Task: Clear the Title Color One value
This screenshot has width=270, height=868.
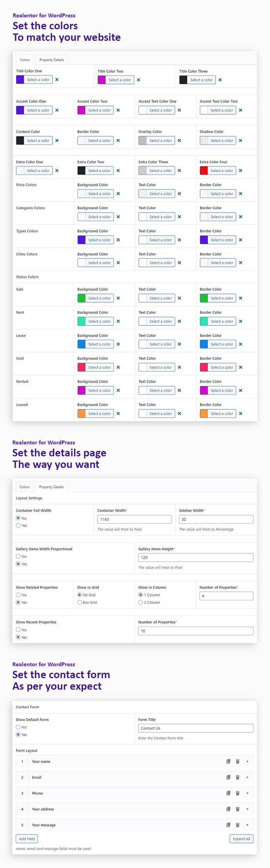Action: point(57,80)
